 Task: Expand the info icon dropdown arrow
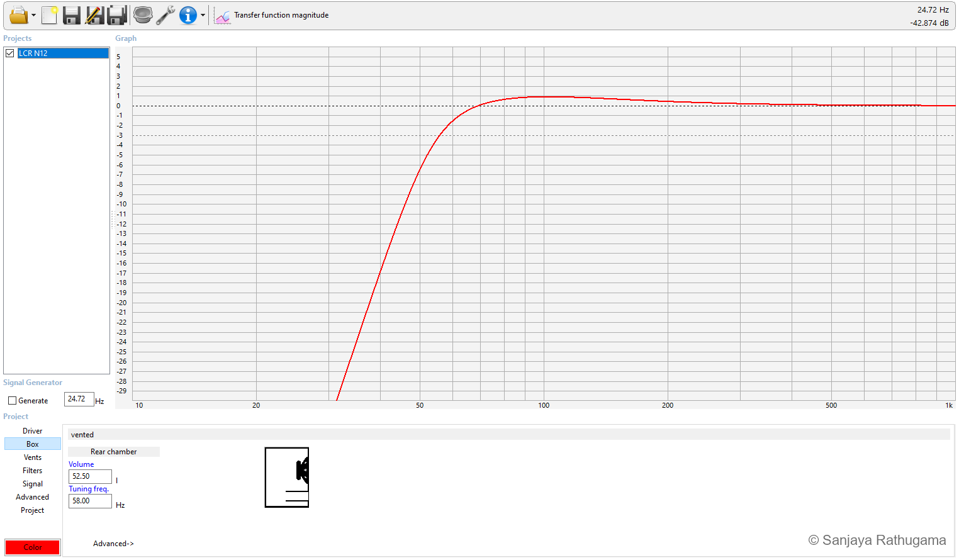click(x=203, y=15)
